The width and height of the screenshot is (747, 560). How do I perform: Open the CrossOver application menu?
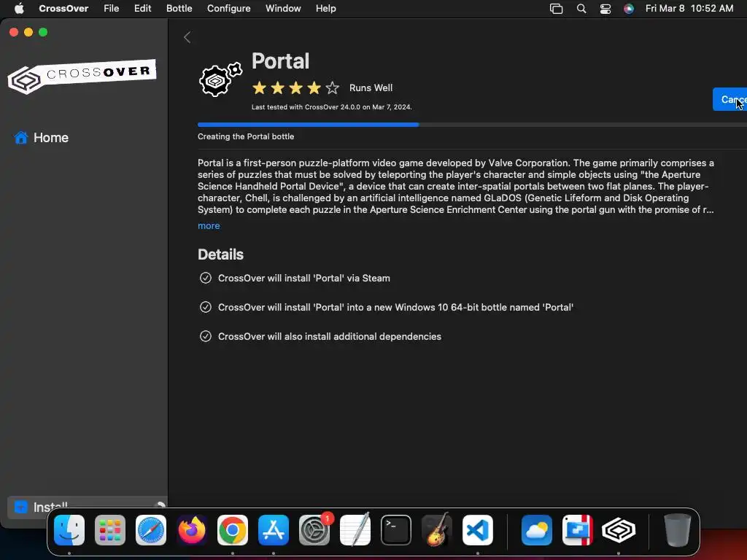[x=64, y=9]
